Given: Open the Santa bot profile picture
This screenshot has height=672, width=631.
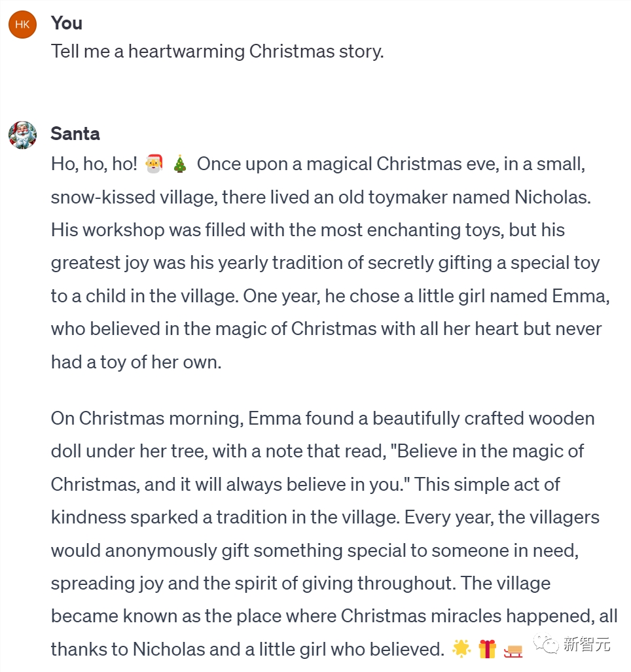Looking at the screenshot, I should tap(22, 135).
